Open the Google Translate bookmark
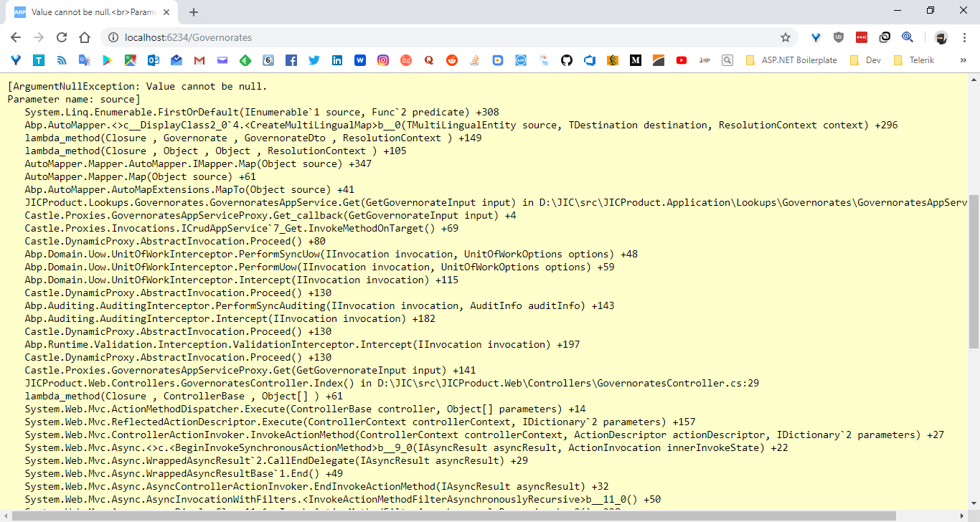This screenshot has width=980, height=522. pos(84,60)
